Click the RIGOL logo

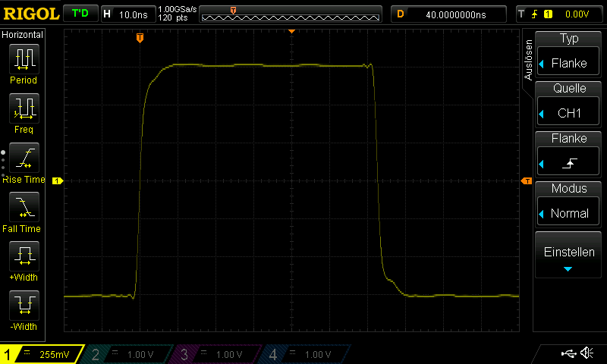(31, 14)
